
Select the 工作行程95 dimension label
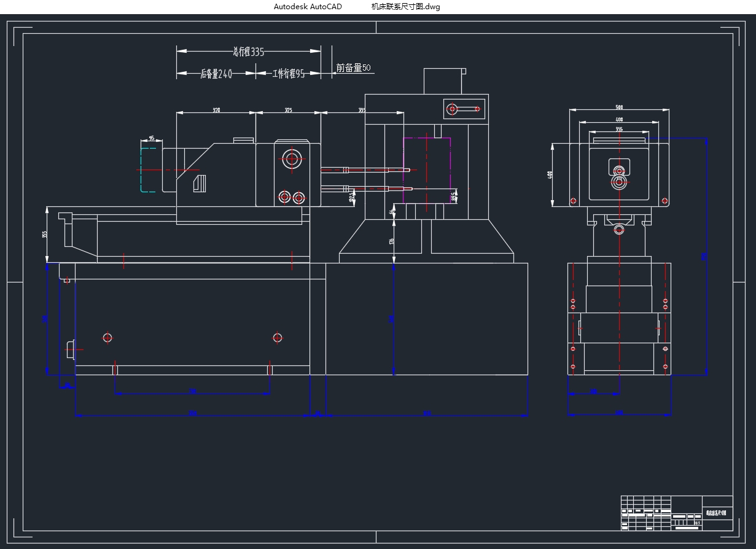(x=289, y=74)
